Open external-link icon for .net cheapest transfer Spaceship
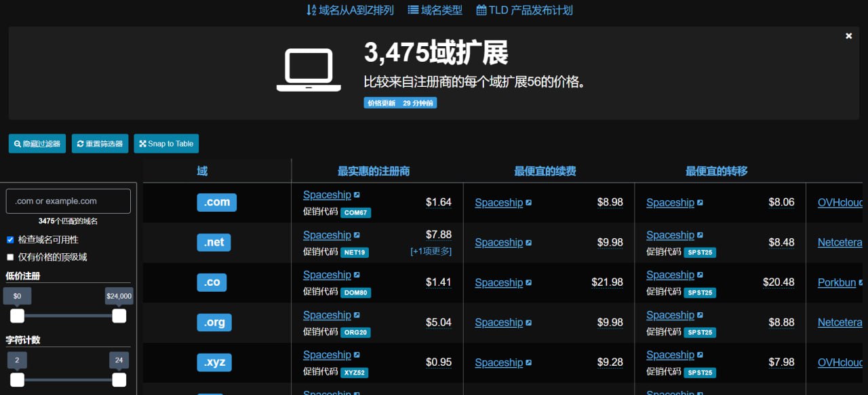Image resolution: width=868 pixels, height=395 pixels. (x=700, y=236)
